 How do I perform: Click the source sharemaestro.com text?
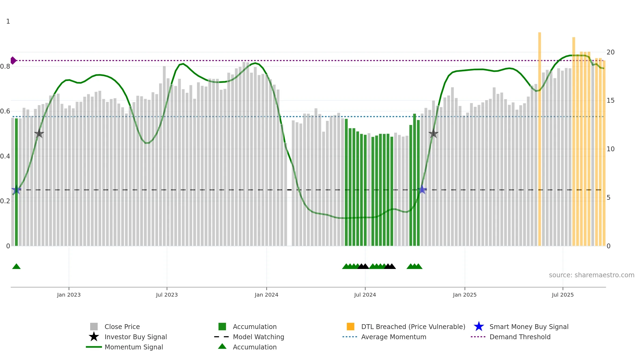pyautogui.click(x=592, y=275)
